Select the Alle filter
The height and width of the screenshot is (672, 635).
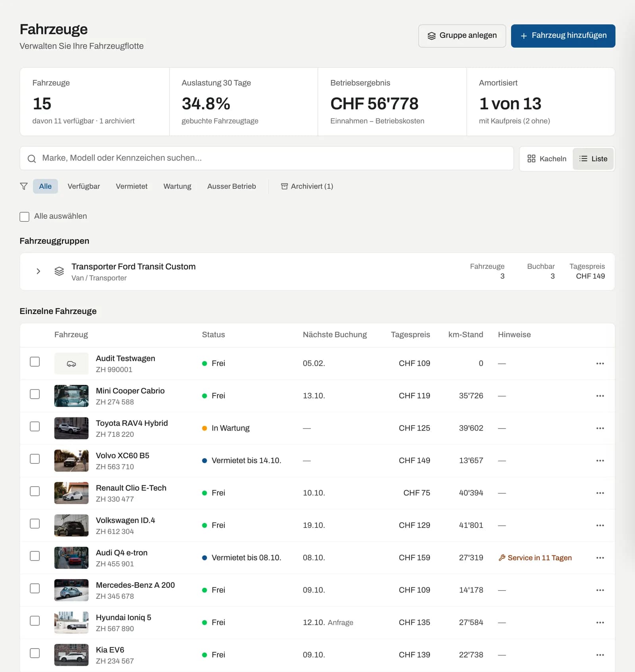pos(45,186)
